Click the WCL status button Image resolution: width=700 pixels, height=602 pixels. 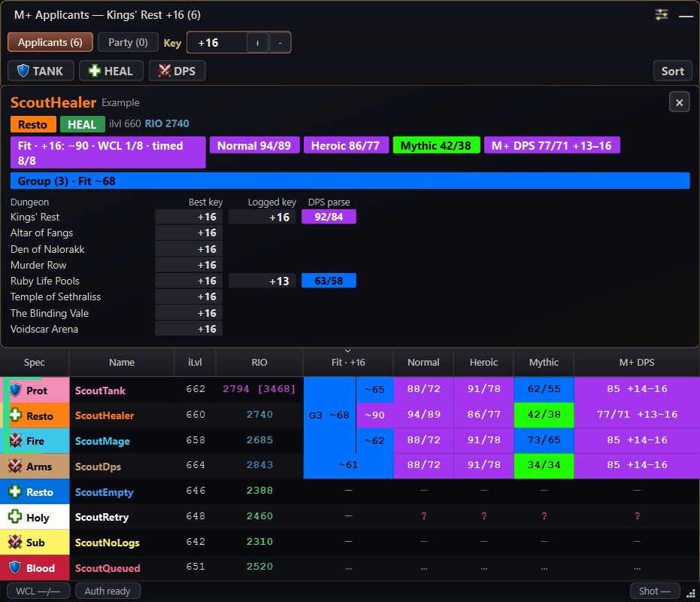click(38, 591)
